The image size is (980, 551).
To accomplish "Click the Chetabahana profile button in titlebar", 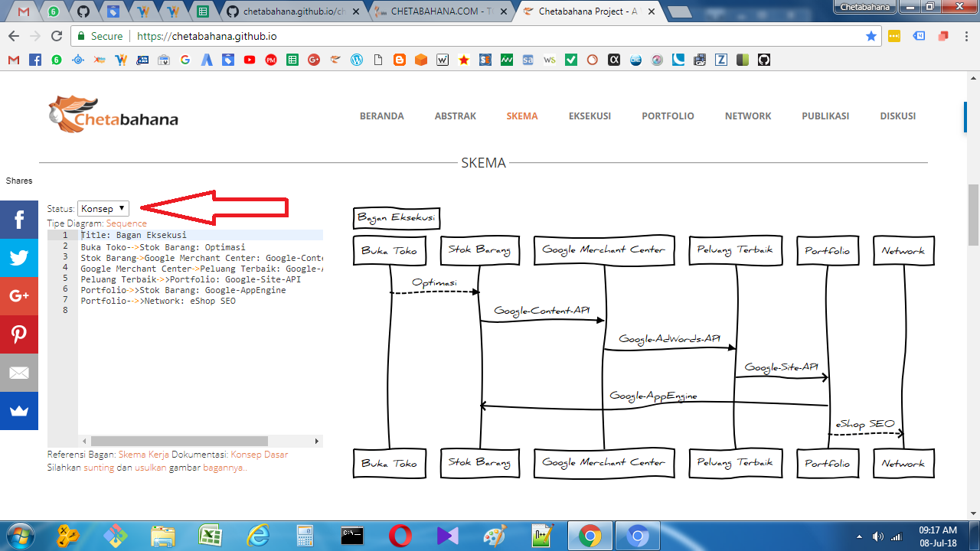I will 865,7.
